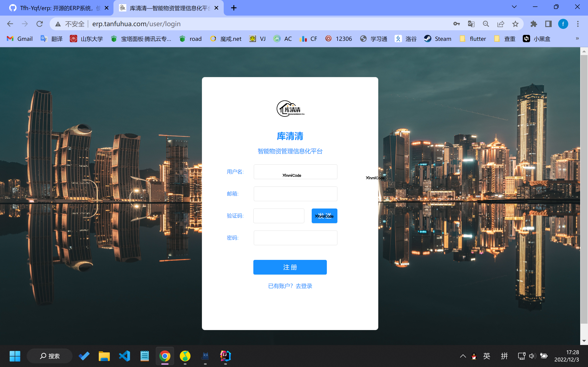Open QQ from the system tray

click(474, 356)
